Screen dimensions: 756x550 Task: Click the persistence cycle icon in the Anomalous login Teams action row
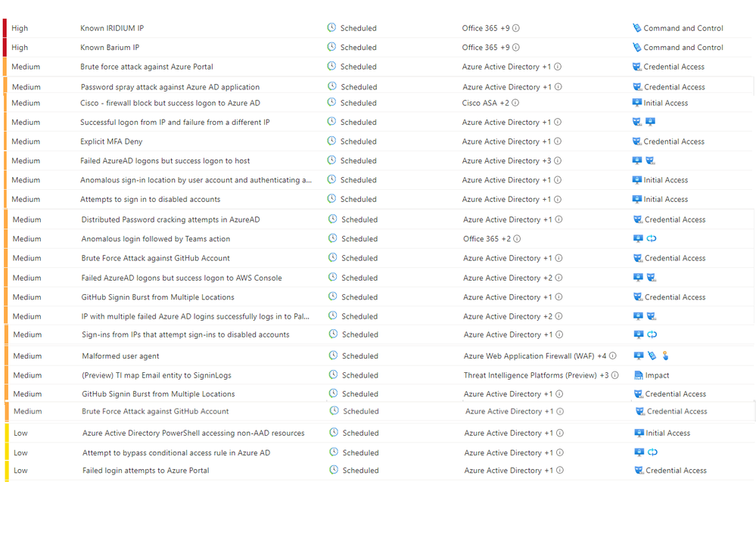point(652,238)
